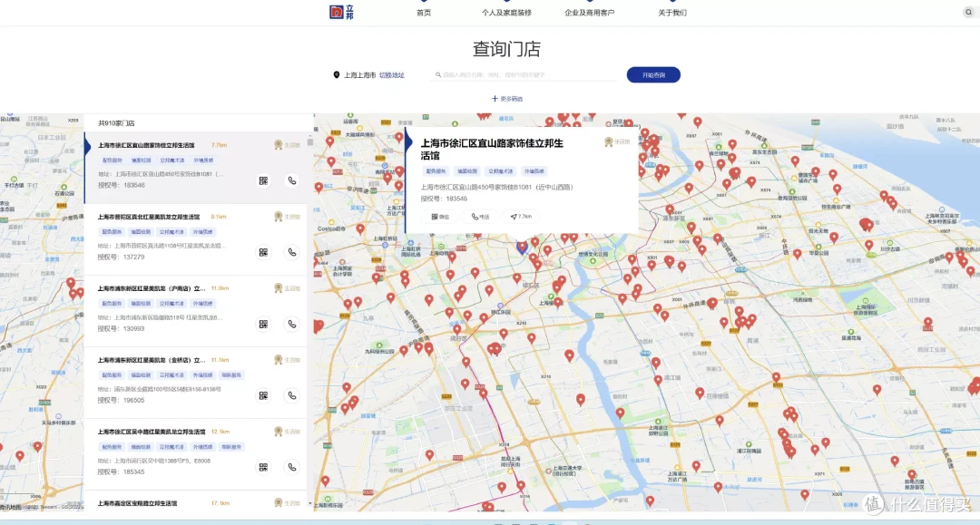Click 生活馆 medal icon on store 130993 row
980x525 pixels.
pyautogui.click(x=279, y=288)
